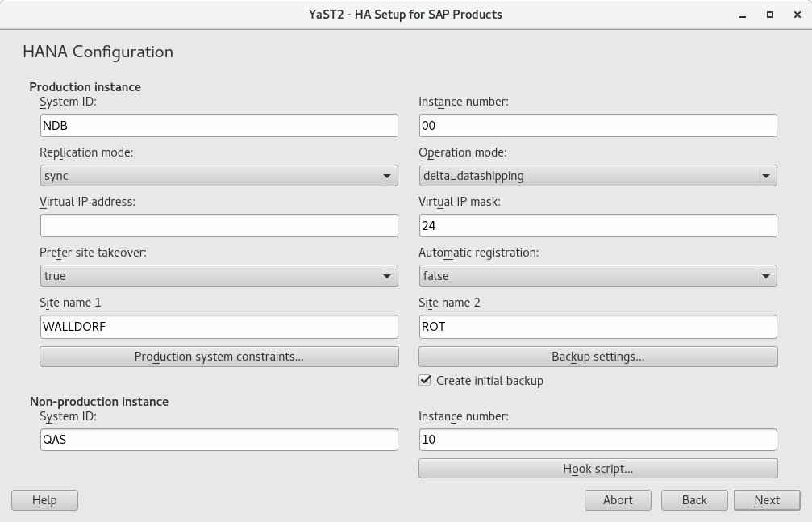
Task: Click the Site name 1 field
Action: pyautogui.click(x=219, y=327)
